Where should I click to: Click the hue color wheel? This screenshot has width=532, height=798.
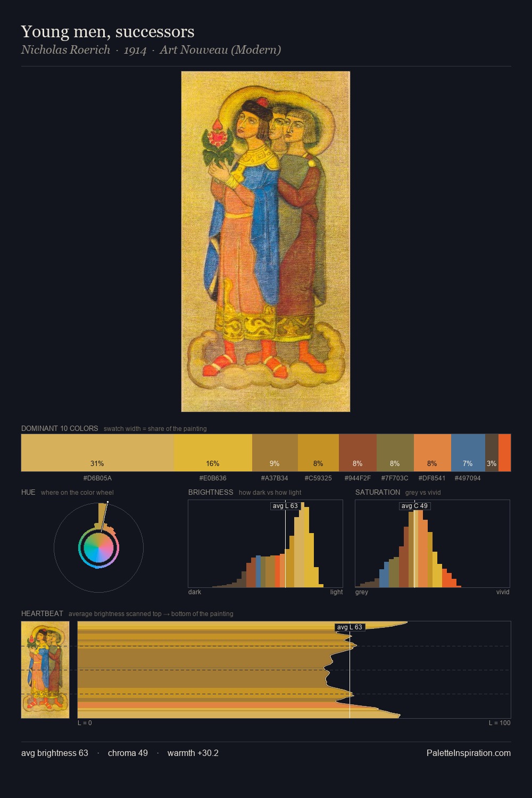tap(98, 547)
